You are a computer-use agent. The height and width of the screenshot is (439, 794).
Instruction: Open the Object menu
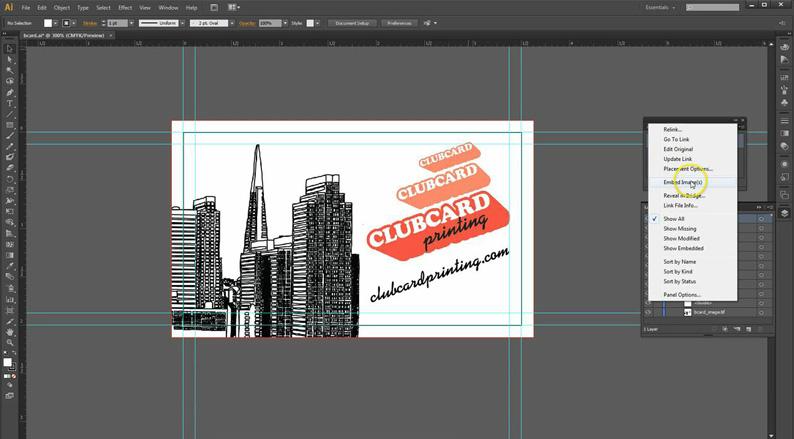click(62, 8)
